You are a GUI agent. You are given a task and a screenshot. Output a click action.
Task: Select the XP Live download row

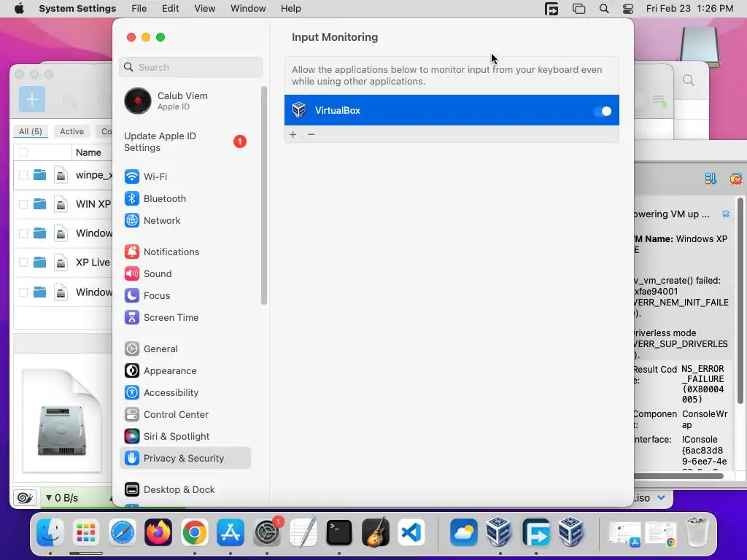pyautogui.click(x=63, y=262)
